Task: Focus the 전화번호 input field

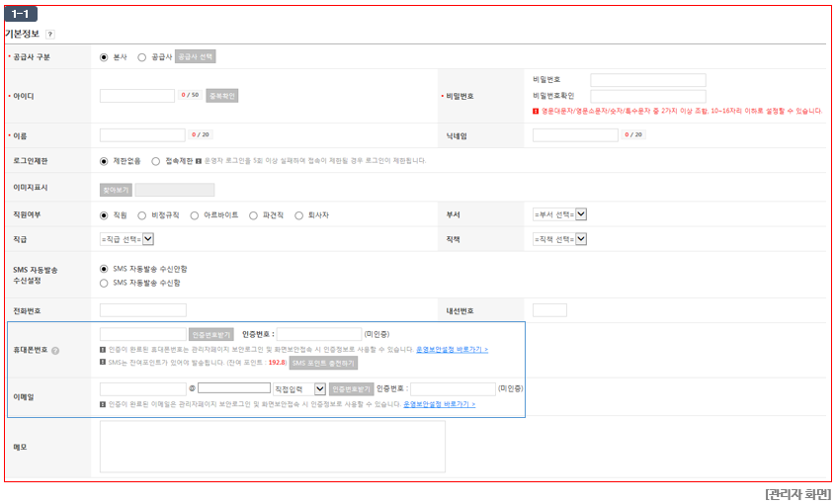Action: coord(143,310)
